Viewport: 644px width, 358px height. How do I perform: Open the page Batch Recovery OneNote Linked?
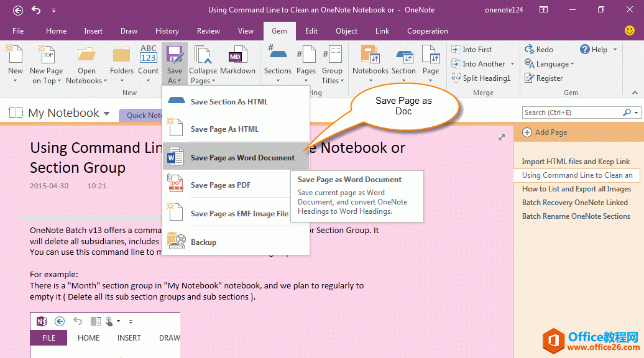tap(575, 202)
